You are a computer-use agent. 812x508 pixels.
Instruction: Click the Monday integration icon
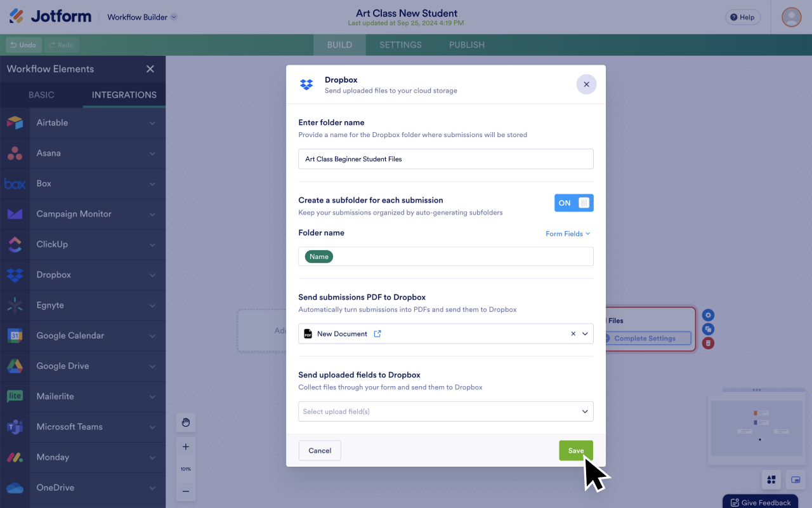click(15, 457)
